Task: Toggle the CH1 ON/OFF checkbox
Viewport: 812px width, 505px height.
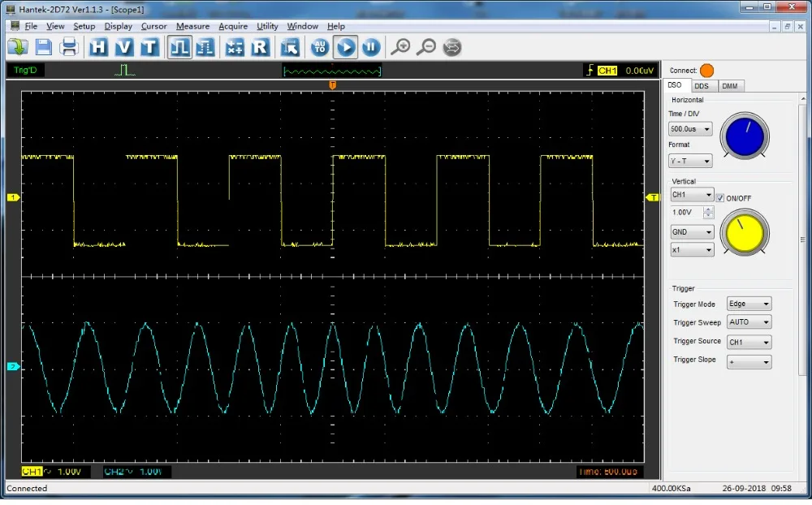Action: tap(721, 197)
